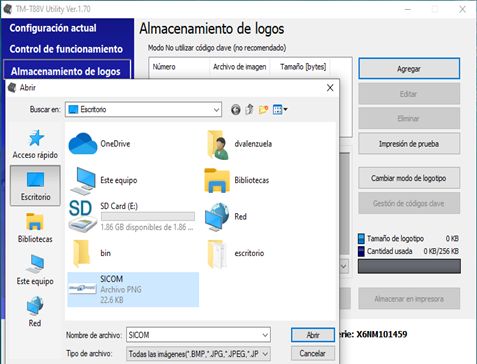Select Este equipo in the places sidebar
The width and height of the screenshot is (477, 364).
[x=35, y=270]
